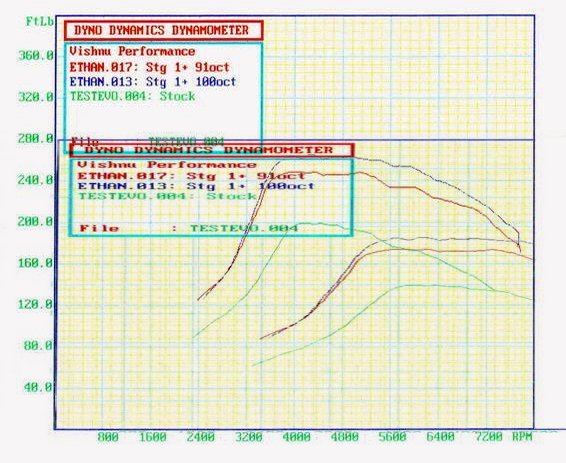
Task: Click the upper DYNO DYNAMICS DYNAMOMETER title box
Action: pos(164,30)
